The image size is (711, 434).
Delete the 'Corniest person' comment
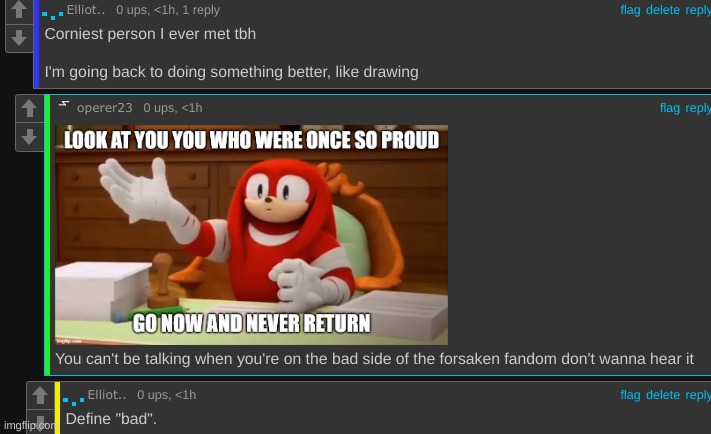(x=662, y=10)
